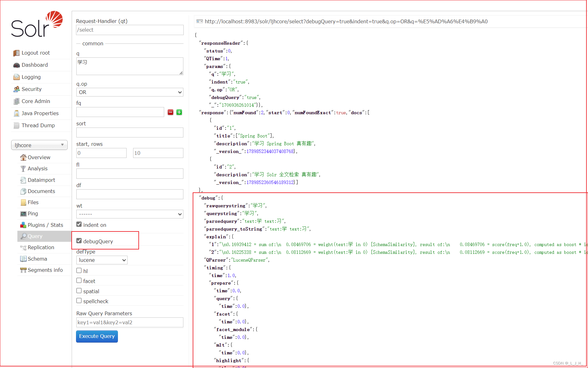Open the q.op OR dropdown
This screenshot has width=588, height=368.
coord(130,92)
